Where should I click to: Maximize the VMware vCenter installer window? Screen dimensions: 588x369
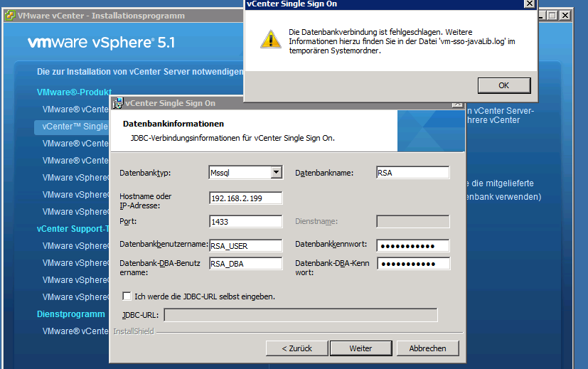click(552, 16)
